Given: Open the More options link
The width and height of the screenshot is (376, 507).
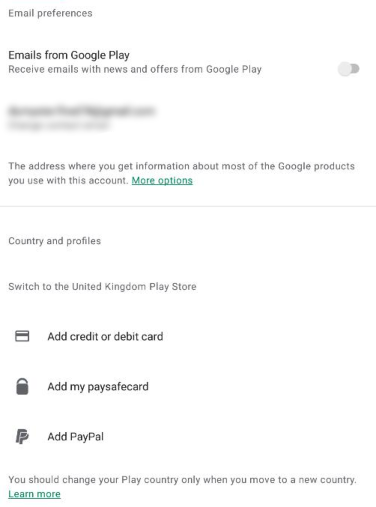Looking at the screenshot, I should point(162,180).
